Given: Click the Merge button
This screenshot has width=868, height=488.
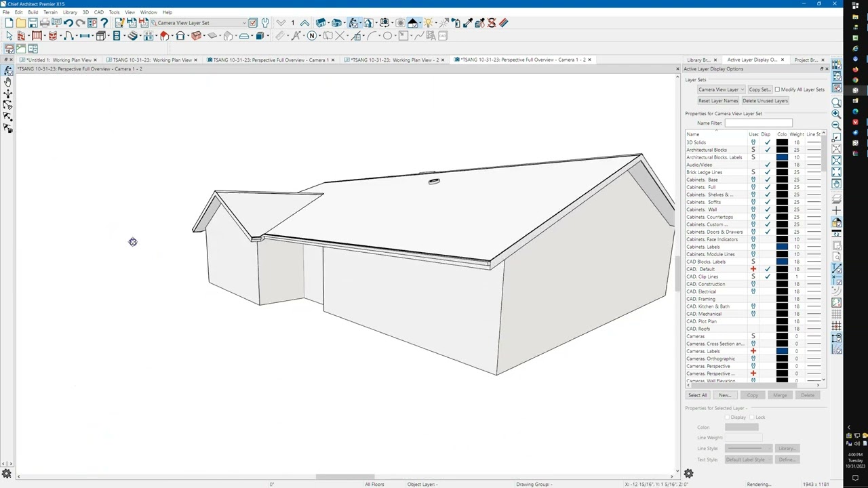Looking at the screenshot, I should click(x=780, y=395).
